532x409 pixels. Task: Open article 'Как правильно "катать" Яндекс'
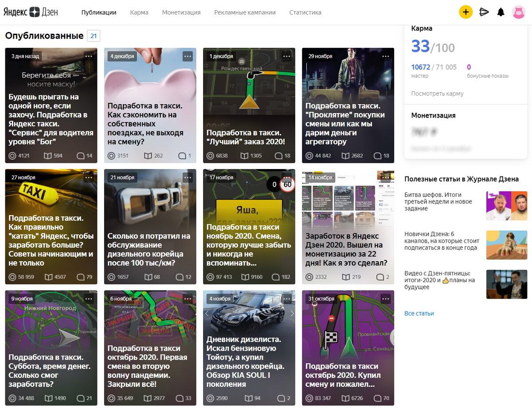(51, 240)
